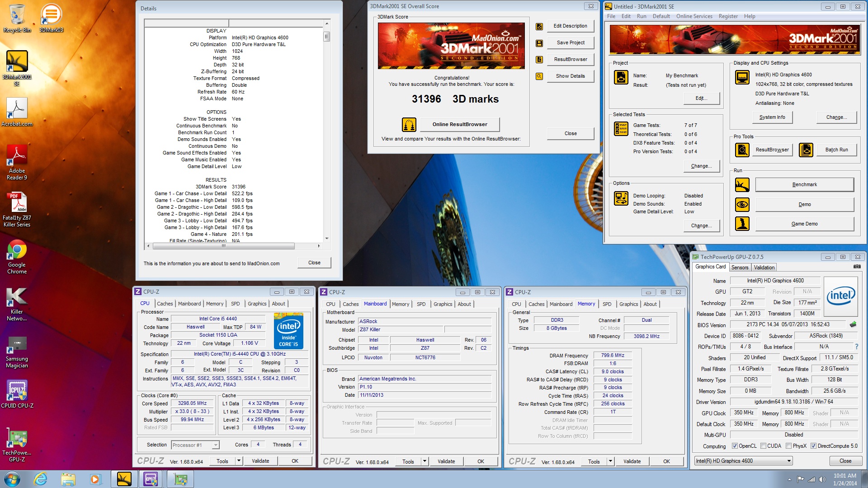868x488 pixels.
Task: Open Internet Explorer from the taskbar
Action: coord(41,479)
